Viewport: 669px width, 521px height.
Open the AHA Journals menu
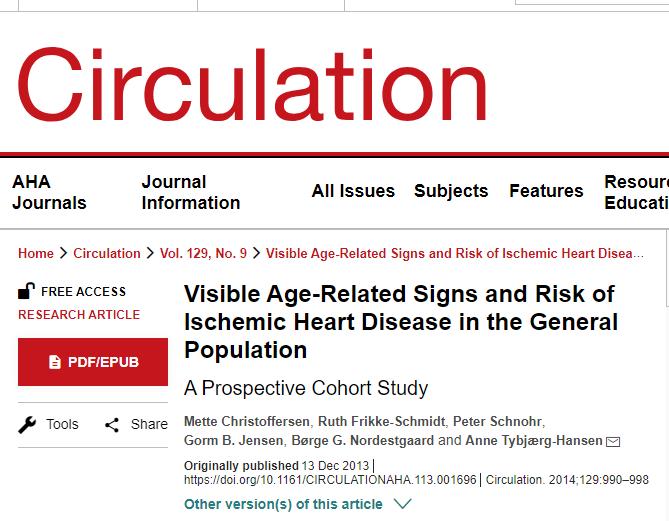click(49, 192)
